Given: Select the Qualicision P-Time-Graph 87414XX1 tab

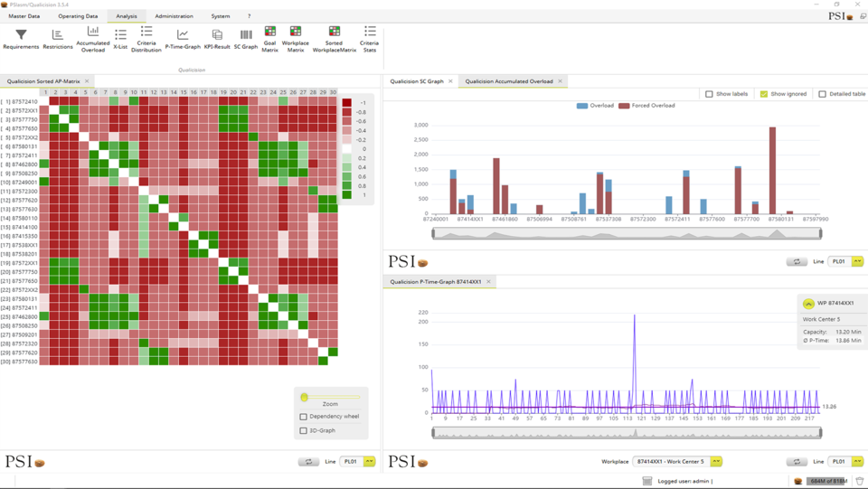Looking at the screenshot, I should coord(436,282).
